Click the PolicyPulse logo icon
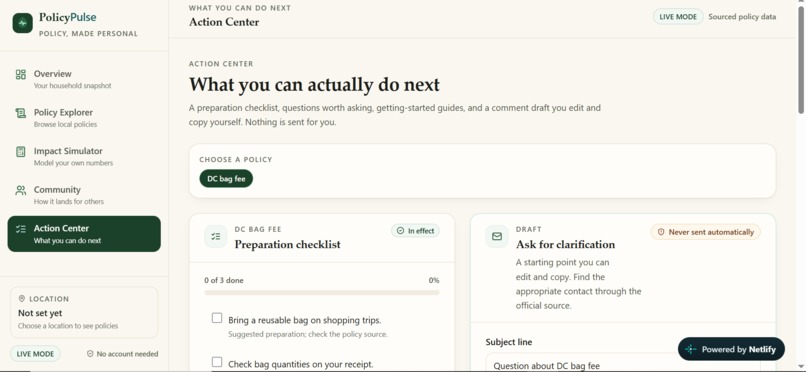806x372 pixels. point(23,23)
